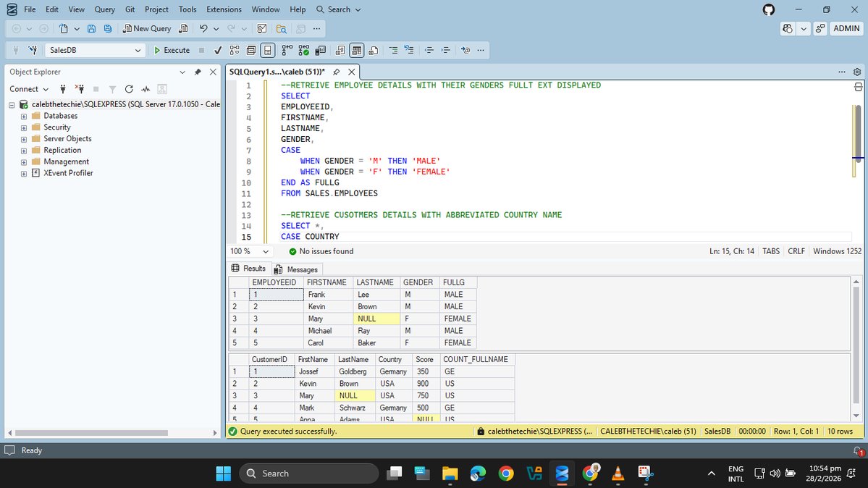Click the Execute button

coord(172,50)
